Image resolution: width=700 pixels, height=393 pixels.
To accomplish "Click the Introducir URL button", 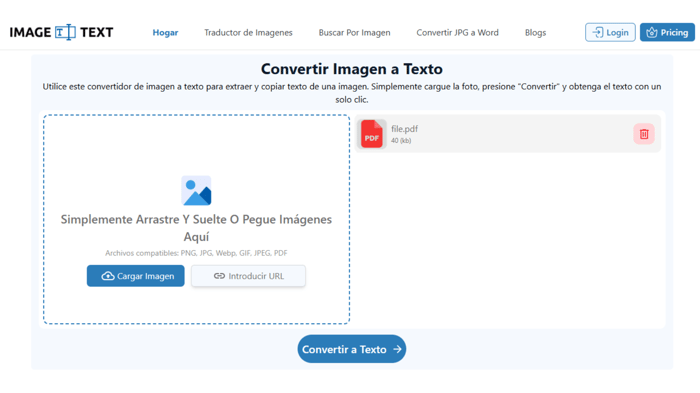I will coord(248,276).
